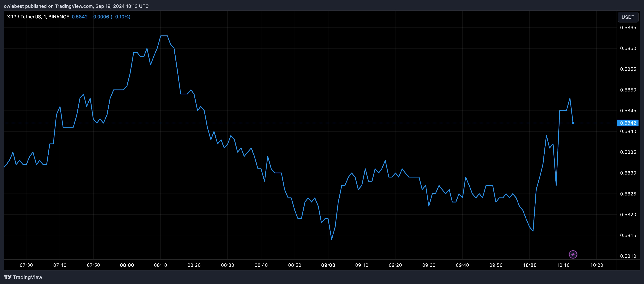Screen dimensions: 644x284
Task: Click the purple lightning bolt icon
Action: tap(573, 254)
